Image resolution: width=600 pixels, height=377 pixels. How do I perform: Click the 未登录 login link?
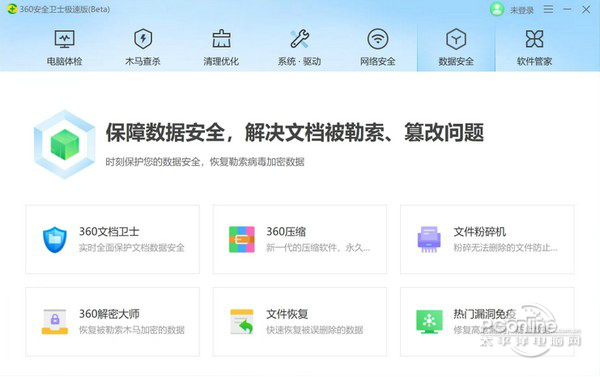(522, 10)
